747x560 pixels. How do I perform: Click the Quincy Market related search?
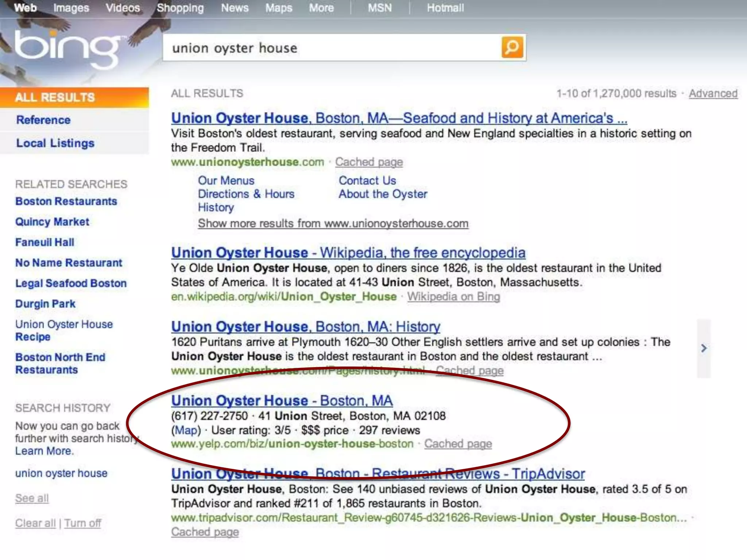[x=52, y=222]
